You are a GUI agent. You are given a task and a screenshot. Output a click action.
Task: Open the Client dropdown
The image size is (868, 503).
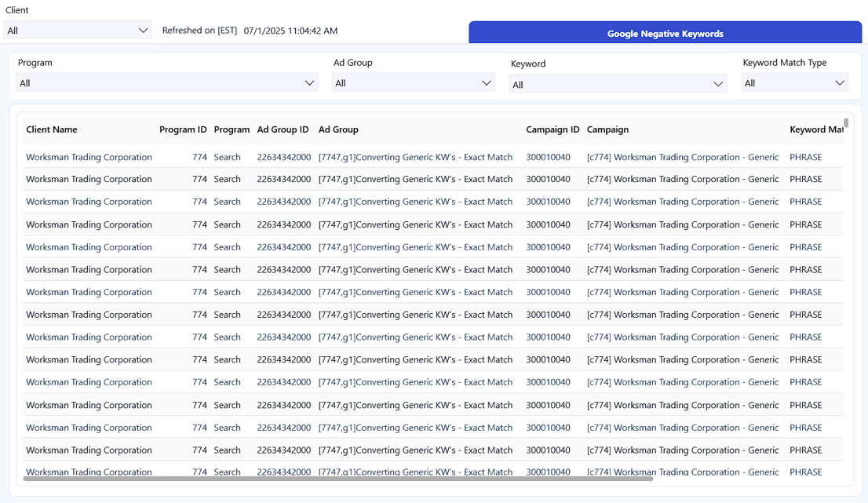coord(78,31)
